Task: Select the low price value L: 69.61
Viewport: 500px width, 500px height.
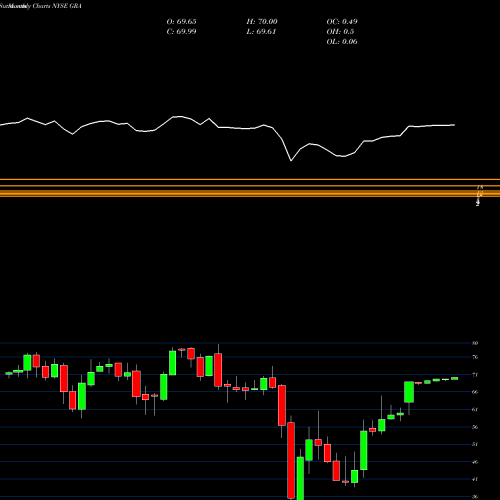Action: 261,32
